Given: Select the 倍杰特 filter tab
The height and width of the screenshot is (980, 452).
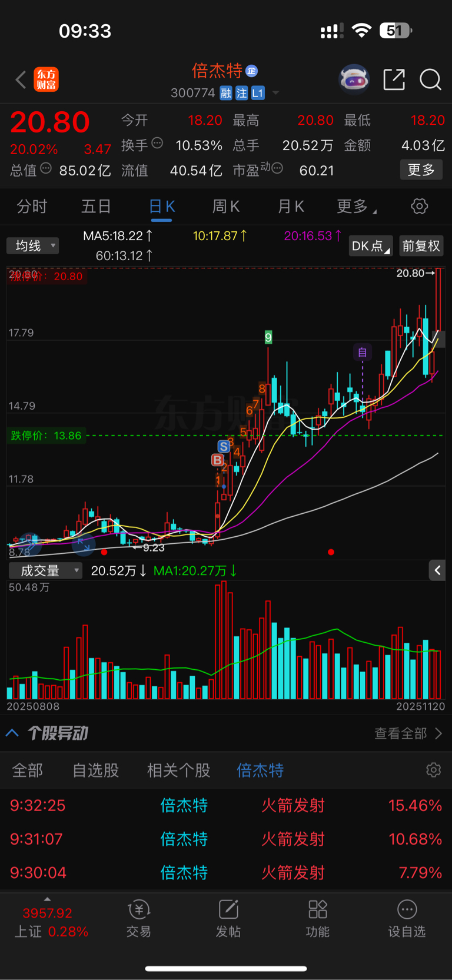Looking at the screenshot, I should pyautogui.click(x=260, y=770).
